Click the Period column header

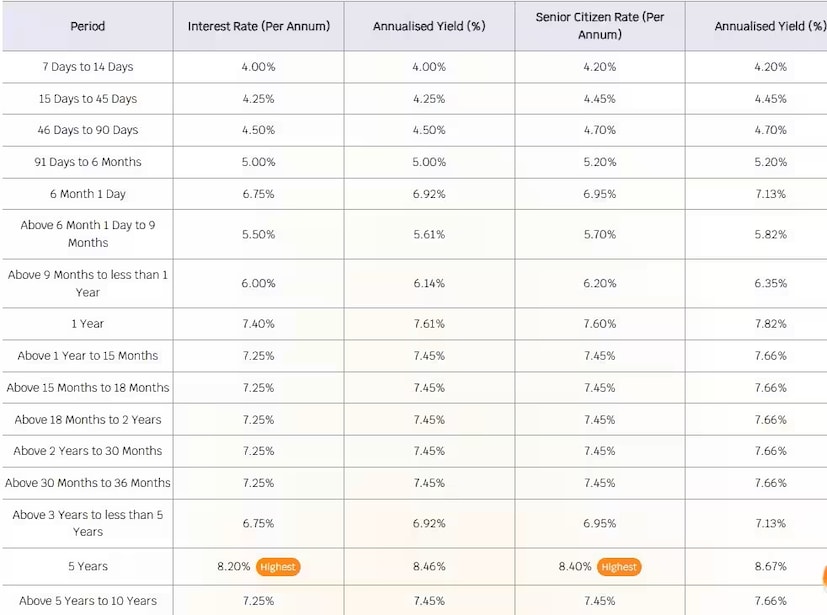pos(88,26)
